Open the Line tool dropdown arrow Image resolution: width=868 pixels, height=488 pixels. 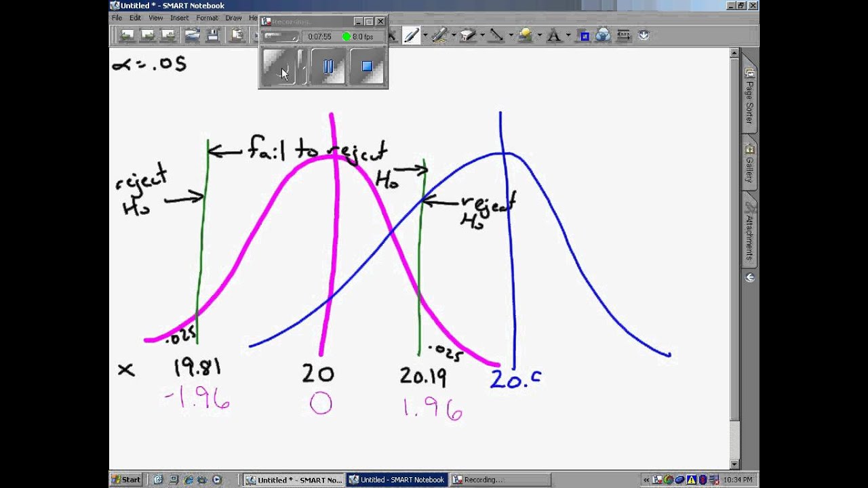(510, 35)
